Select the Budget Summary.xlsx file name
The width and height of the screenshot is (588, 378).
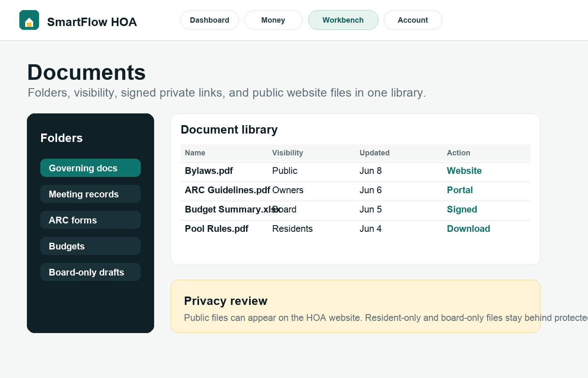click(x=233, y=210)
